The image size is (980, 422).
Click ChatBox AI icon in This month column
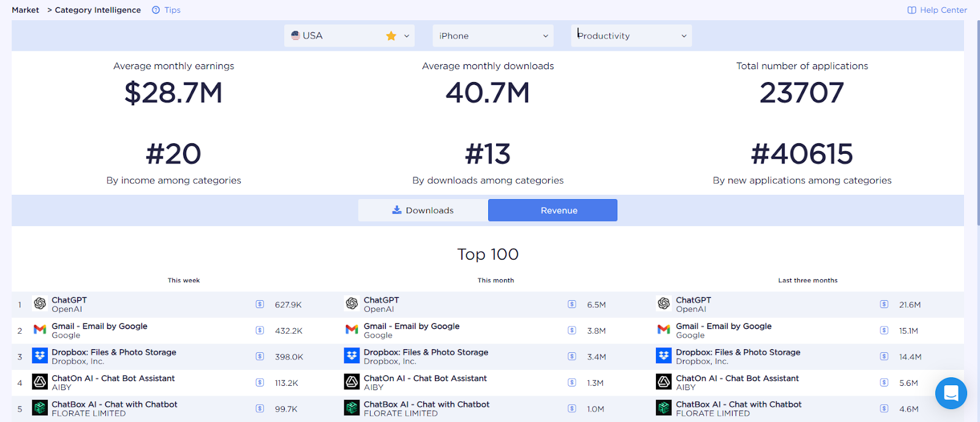[x=352, y=408]
